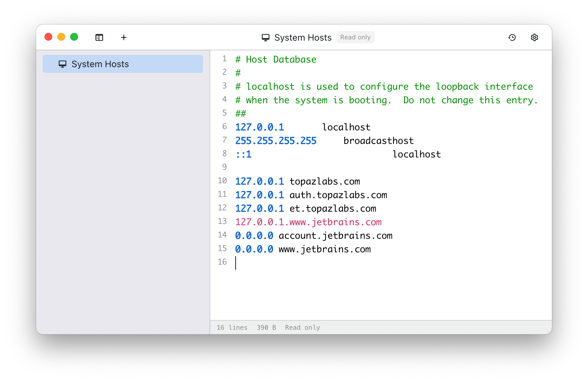This screenshot has height=382, width=588.
Task: Open a new tab with the plus icon
Action: (x=124, y=37)
